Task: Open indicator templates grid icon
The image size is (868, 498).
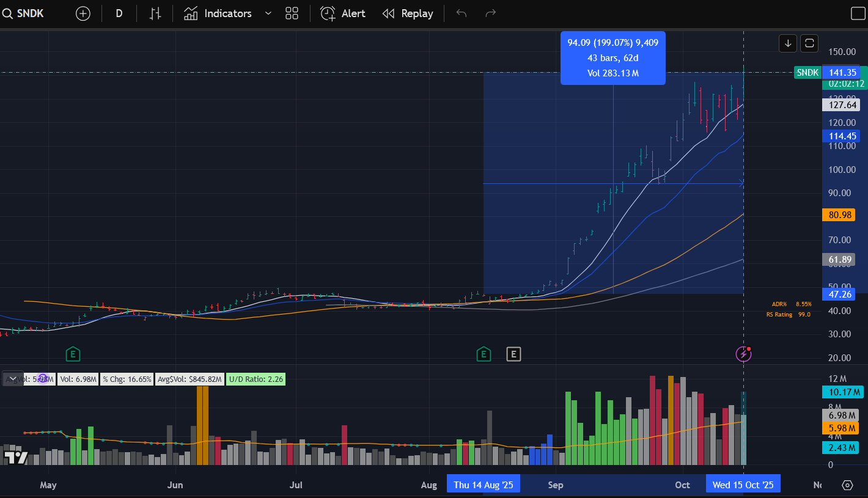Action: (292, 13)
